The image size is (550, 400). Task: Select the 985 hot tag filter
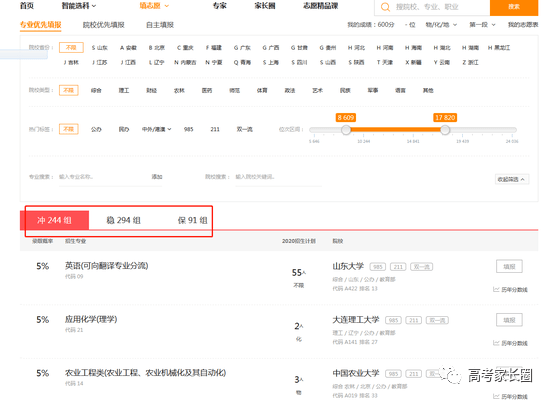[x=189, y=129]
